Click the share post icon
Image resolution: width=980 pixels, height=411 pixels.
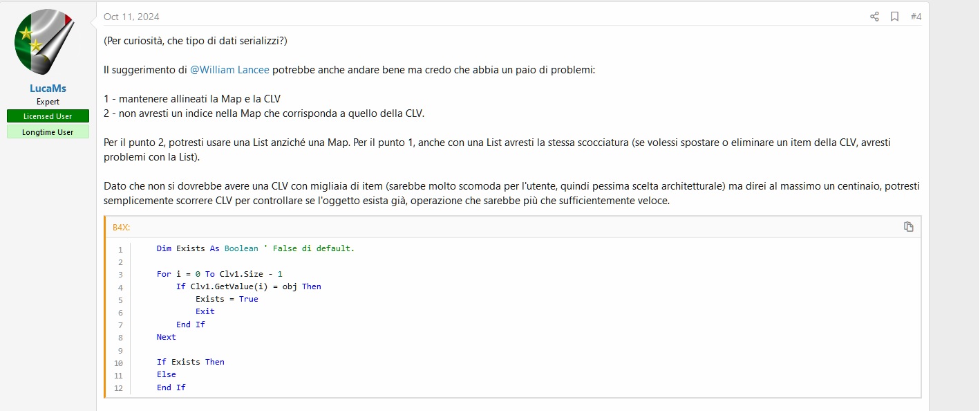click(x=874, y=17)
